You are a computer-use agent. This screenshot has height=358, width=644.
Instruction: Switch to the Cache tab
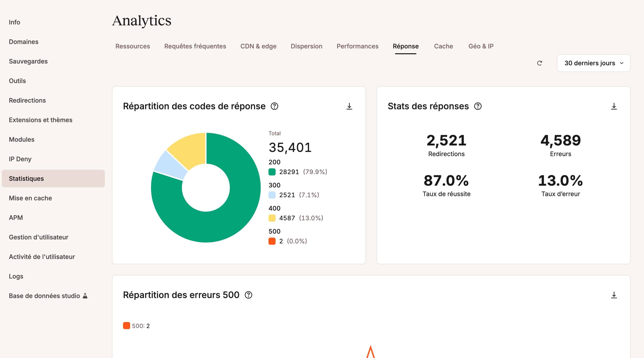pyautogui.click(x=443, y=46)
